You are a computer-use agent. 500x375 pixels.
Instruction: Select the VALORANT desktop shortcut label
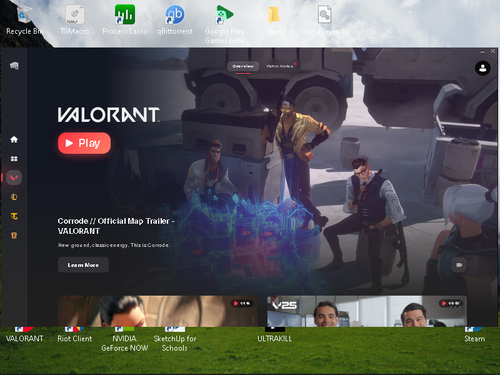pyautogui.click(x=25, y=338)
